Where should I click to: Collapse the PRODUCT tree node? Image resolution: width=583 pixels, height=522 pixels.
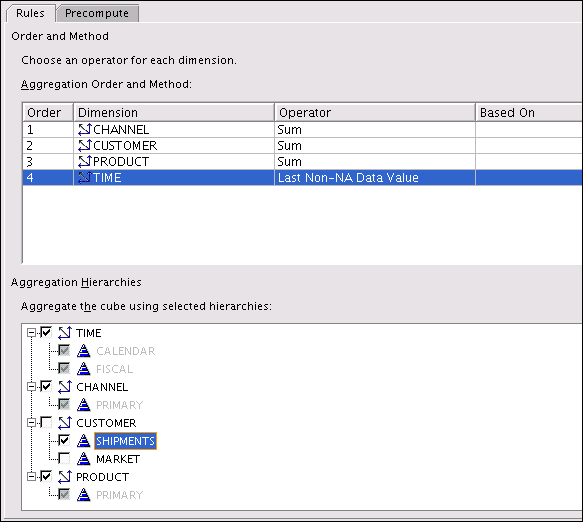click(x=32, y=477)
